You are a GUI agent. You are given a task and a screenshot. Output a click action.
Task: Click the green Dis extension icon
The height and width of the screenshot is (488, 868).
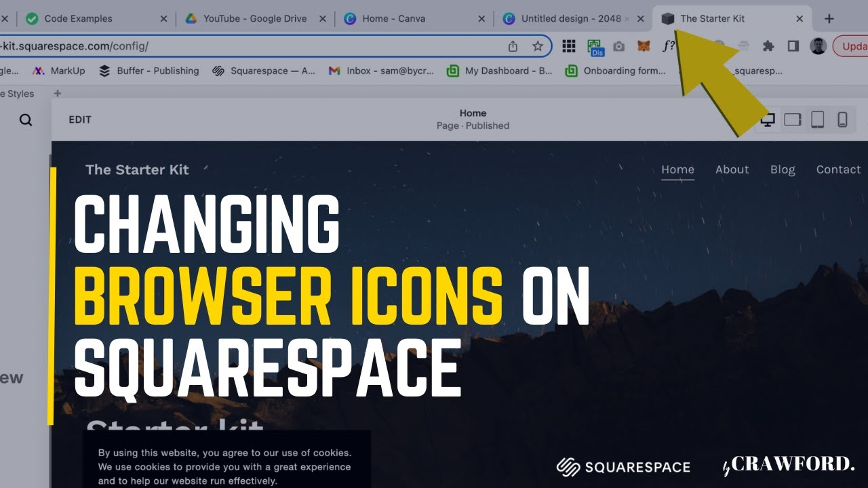(595, 47)
